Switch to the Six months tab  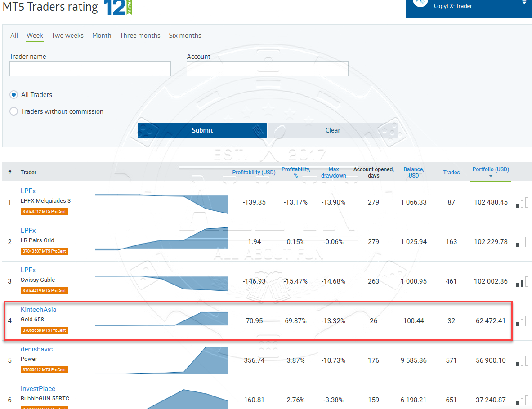click(x=185, y=36)
